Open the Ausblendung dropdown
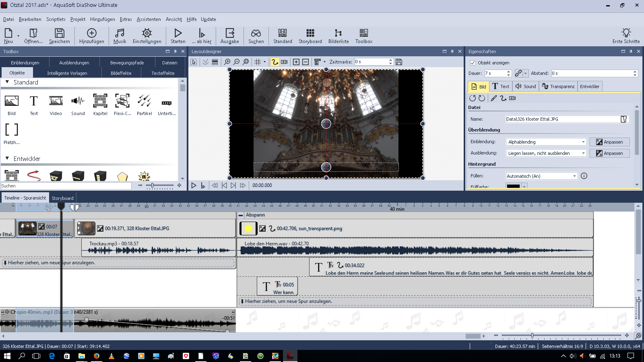 (545, 153)
